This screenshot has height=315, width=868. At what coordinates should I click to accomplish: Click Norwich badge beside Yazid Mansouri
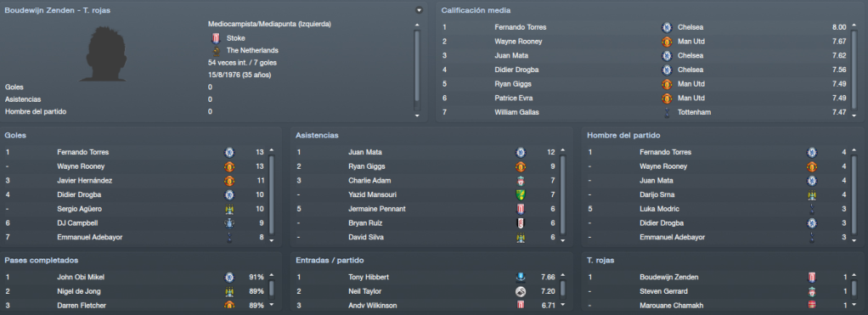point(521,195)
